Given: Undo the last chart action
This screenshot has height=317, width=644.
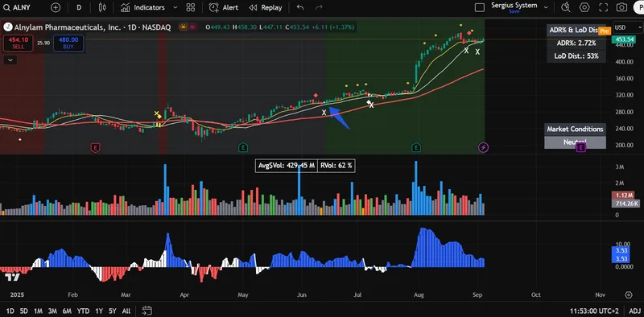Looking at the screenshot, I should click(300, 7).
